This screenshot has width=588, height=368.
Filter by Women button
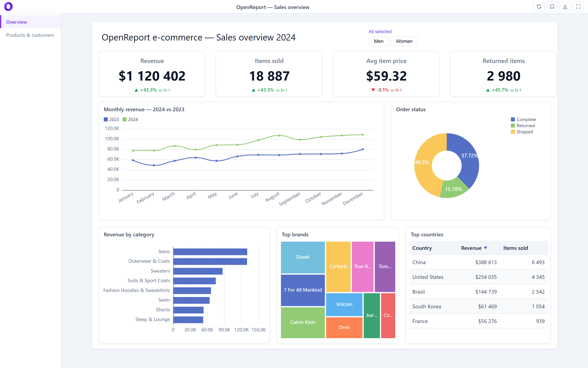(404, 41)
